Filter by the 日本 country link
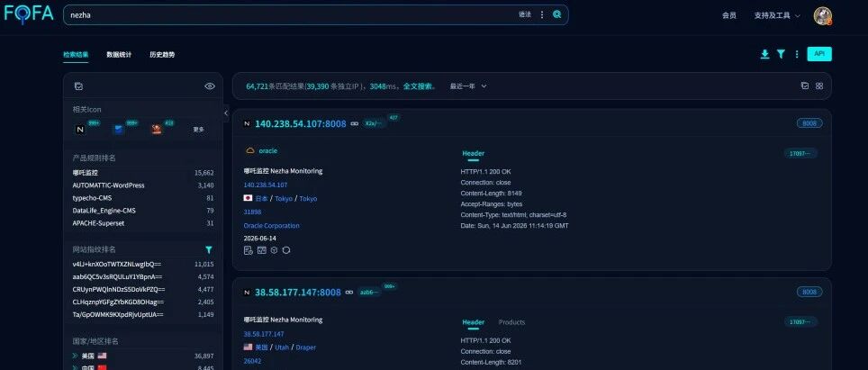Viewport: 868px width, 370px height. [261, 198]
